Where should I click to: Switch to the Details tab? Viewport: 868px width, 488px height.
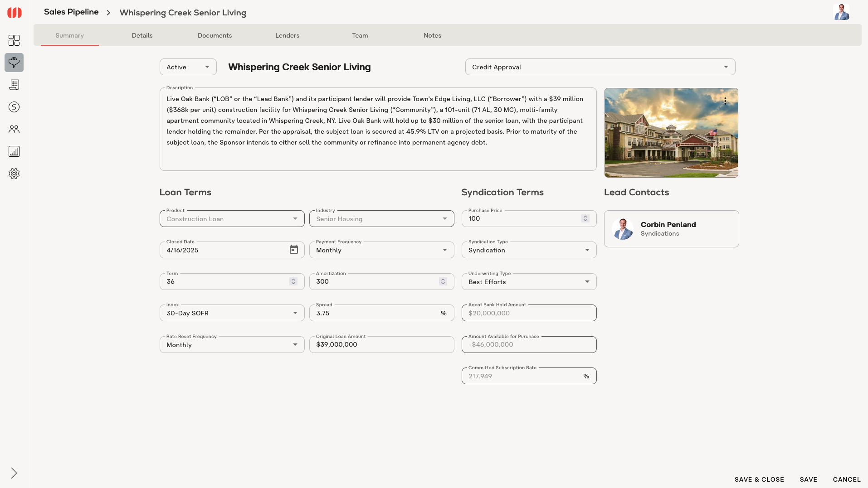[142, 35]
